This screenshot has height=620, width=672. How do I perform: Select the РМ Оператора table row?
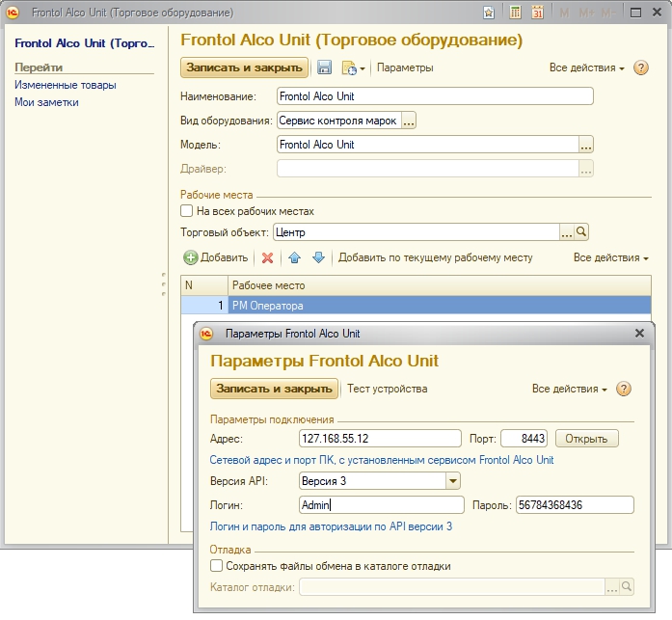click(416, 306)
